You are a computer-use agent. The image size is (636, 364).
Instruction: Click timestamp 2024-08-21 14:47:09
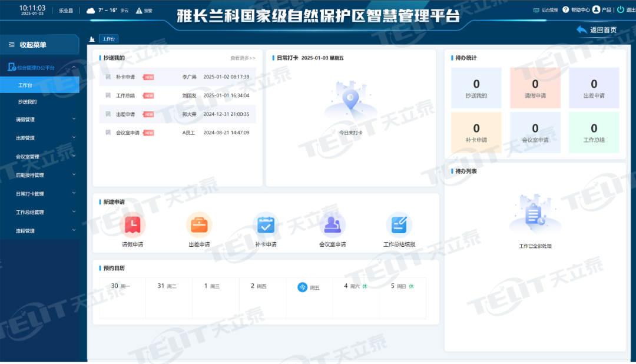click(x=226, y=133)
